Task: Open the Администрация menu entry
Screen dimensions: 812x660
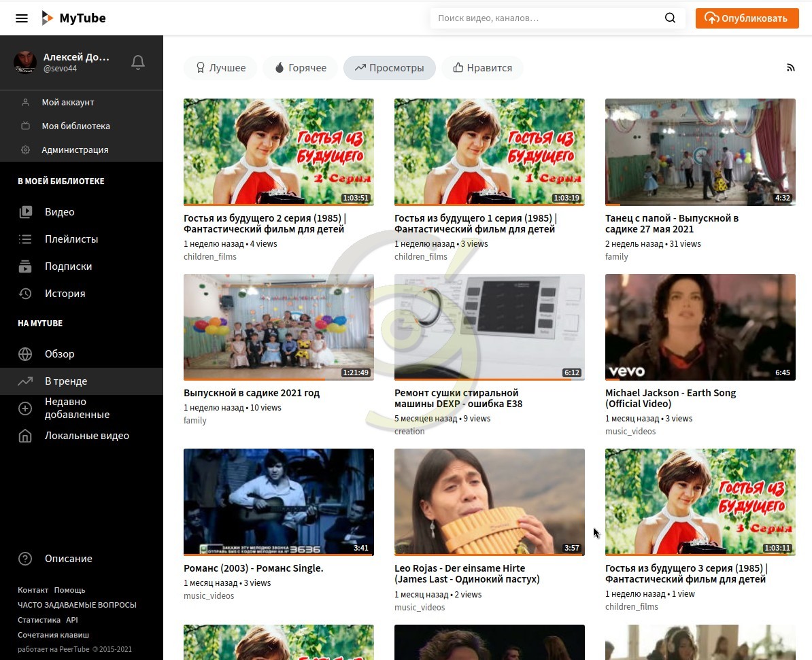Action: coord(75,150)
